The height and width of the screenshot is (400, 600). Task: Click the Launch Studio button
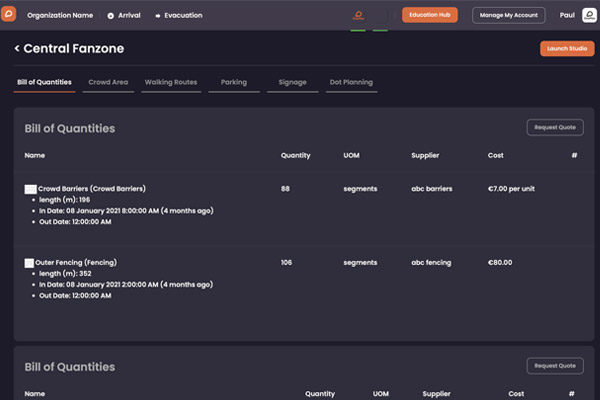coord(567,49)
